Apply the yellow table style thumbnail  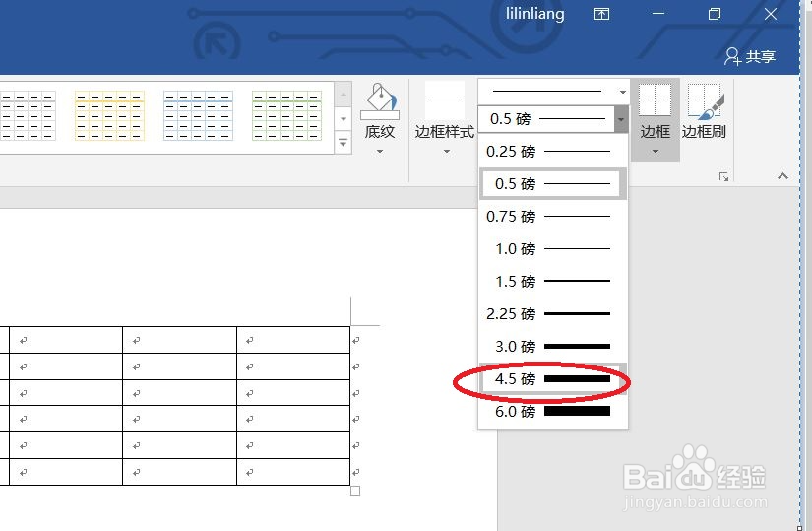tap(109, 115)
